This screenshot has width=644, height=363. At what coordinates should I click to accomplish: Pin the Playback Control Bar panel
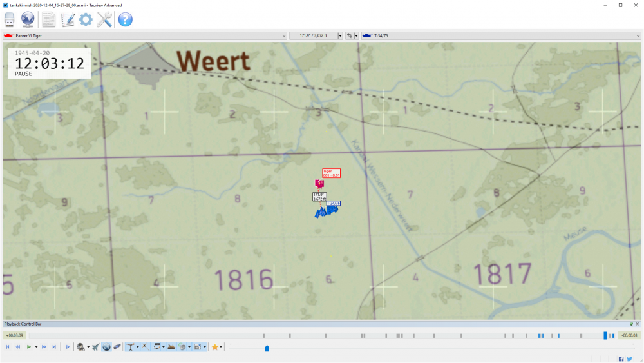(x=631, y=324)
